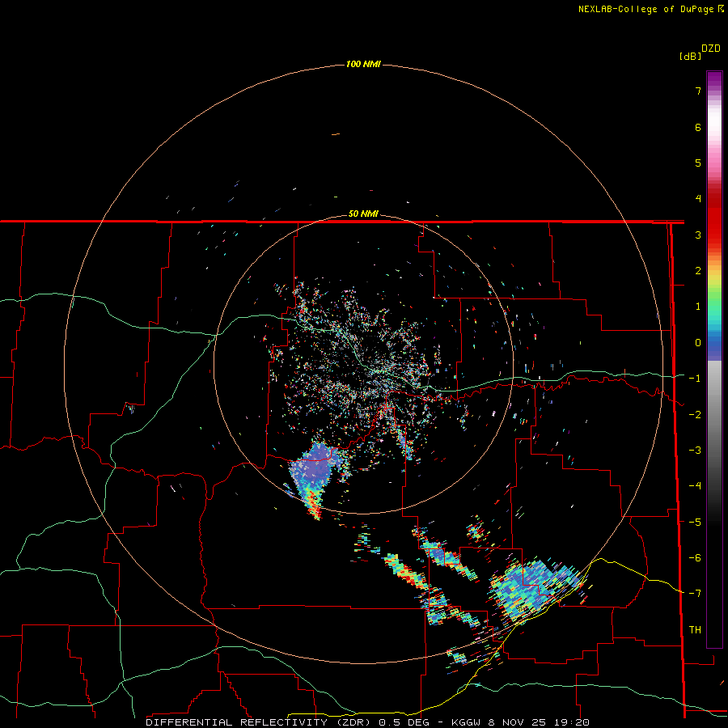
Task: Click the TH label on the legend
Action: [x=695, y=630]
